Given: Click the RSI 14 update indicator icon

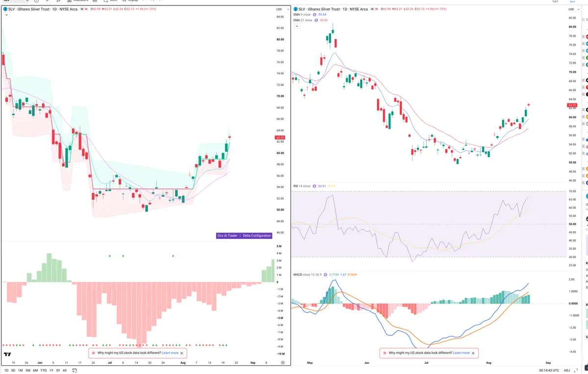Looking at the screenshot, I should point(315,186).
